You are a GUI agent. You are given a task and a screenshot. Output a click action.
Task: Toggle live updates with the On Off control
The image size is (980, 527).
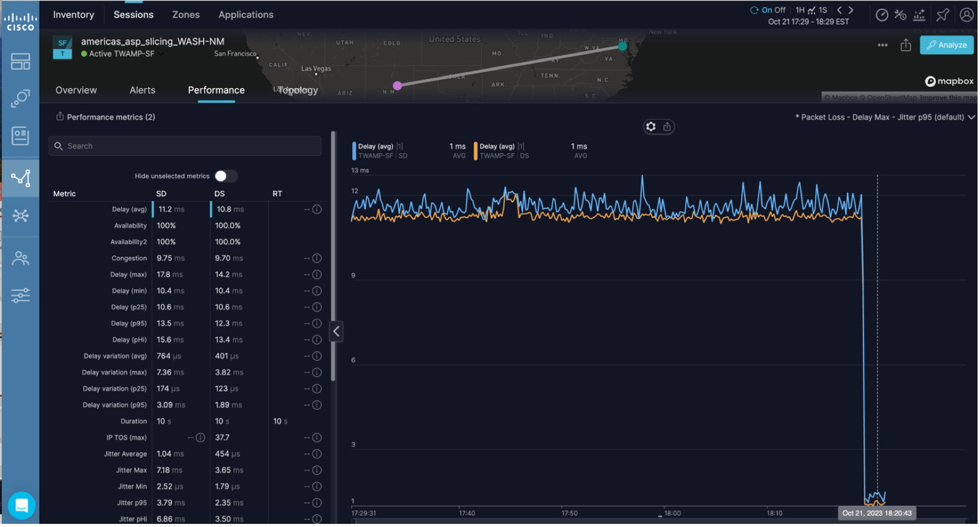coord(770,9)
